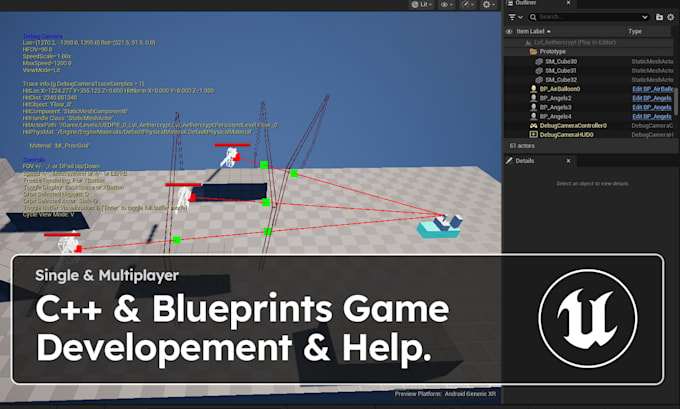Open the viewport scalability dropdown

[x=468, y=4]
